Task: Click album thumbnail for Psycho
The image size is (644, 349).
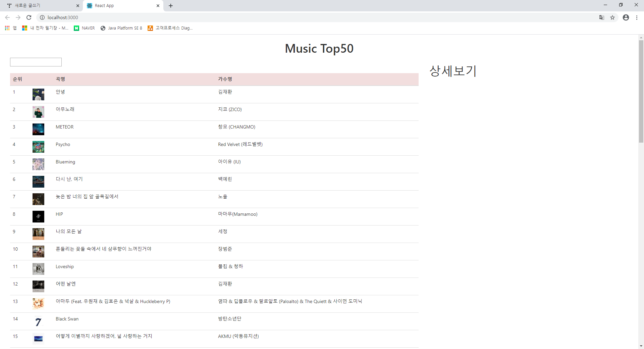Action: tap(38, 147)
